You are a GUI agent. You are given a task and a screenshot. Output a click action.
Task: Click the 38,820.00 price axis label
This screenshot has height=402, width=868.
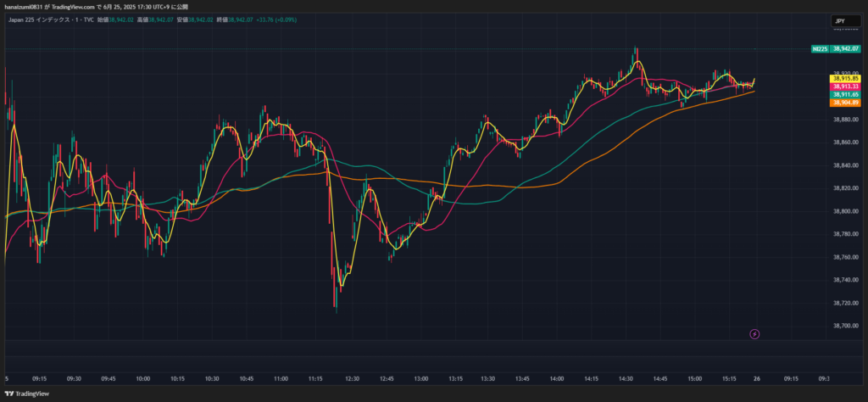[847, 188]
